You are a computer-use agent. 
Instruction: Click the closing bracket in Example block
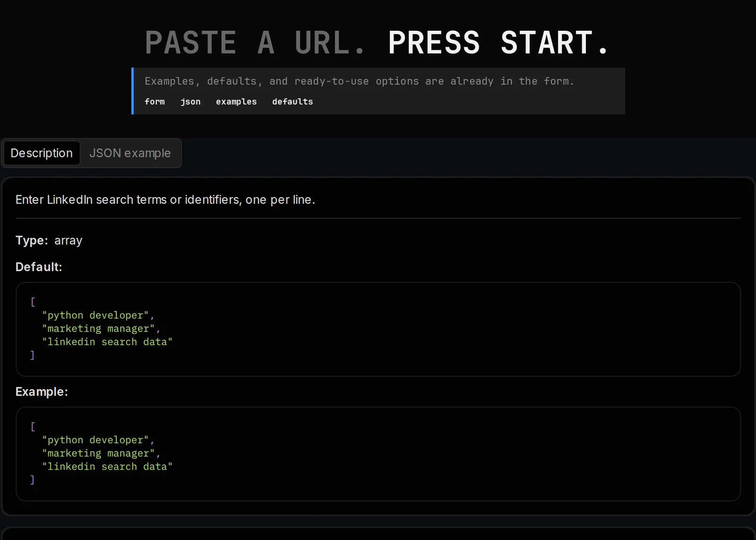point(33,480)
